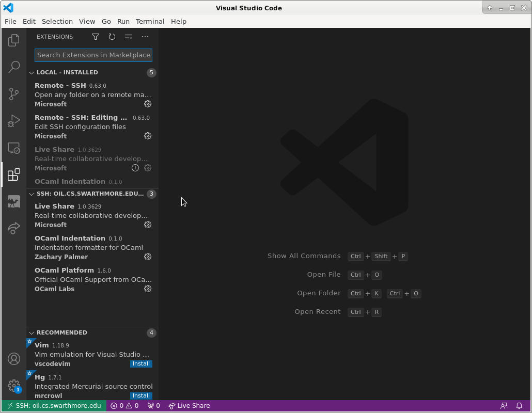Open the More Actions menu in Extensions panel

(x=145, y=37)
